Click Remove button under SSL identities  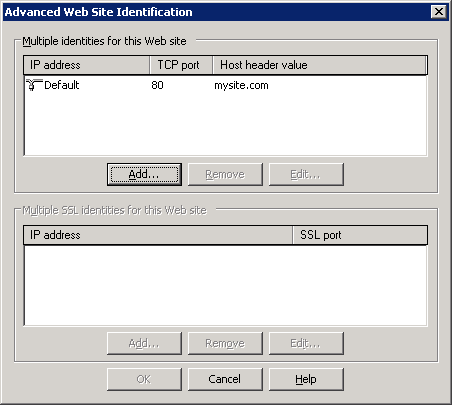click(x=225, y=343)
